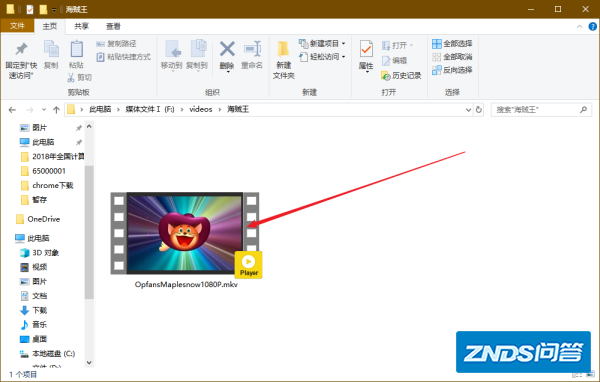Click the magnifier search icon
Screen dimensions: 600x382
(x=583, y=110)
